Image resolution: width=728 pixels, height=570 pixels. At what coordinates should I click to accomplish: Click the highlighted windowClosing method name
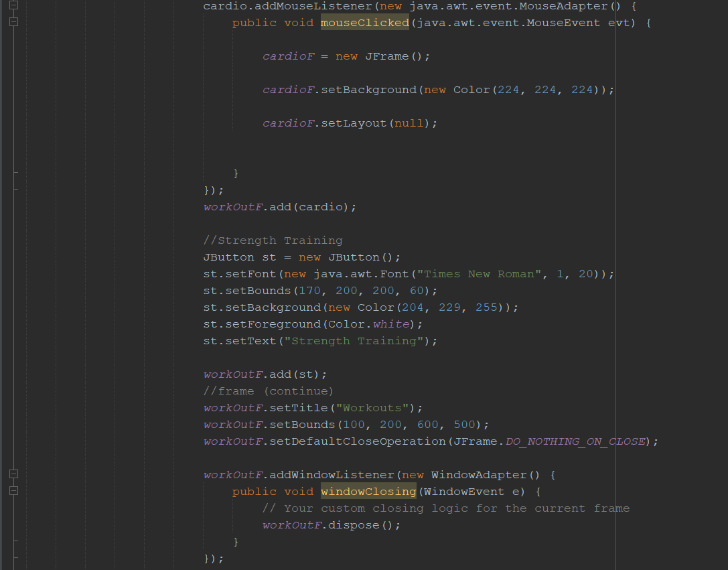pos(368,492)
